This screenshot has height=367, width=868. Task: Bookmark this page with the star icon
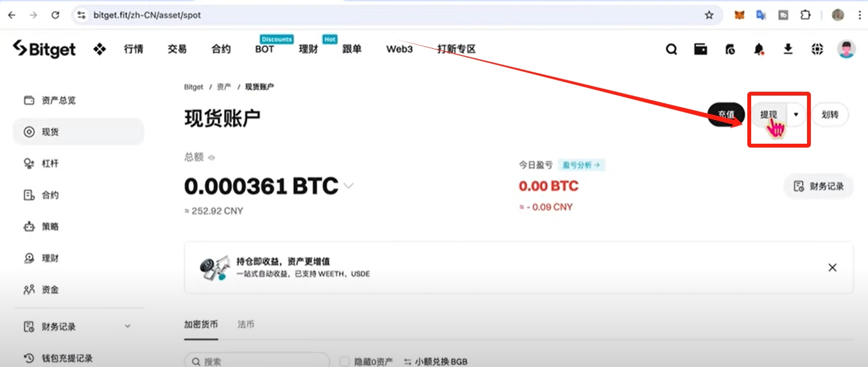(x=709, y=15)
